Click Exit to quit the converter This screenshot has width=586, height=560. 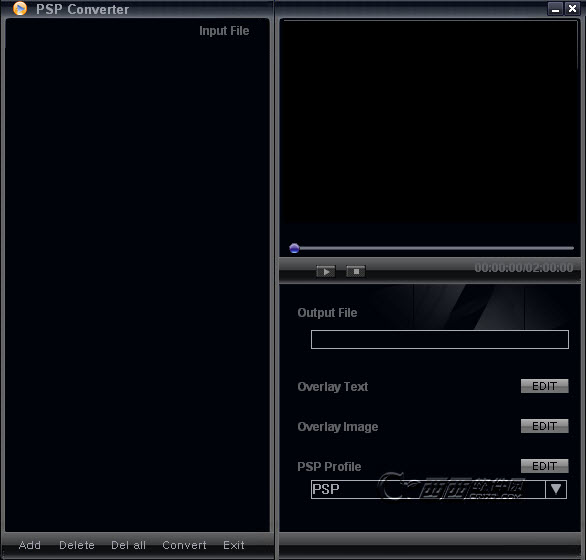[234, 545]
